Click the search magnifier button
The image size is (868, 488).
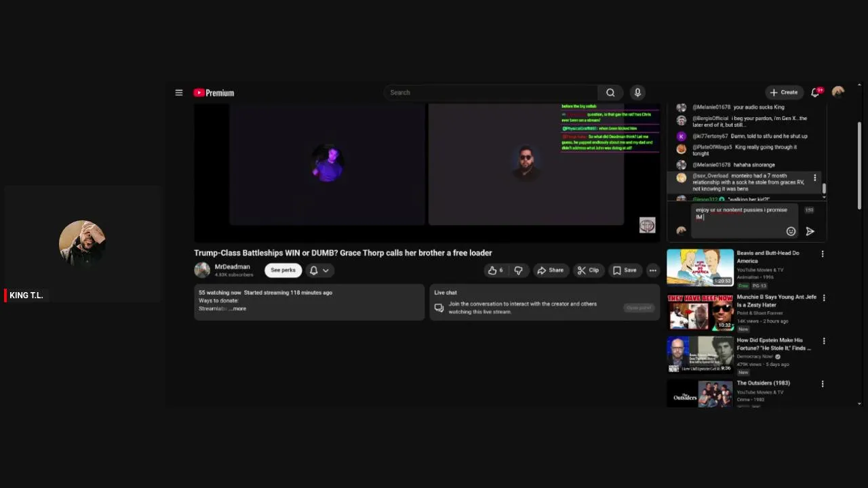coord(610,93)
